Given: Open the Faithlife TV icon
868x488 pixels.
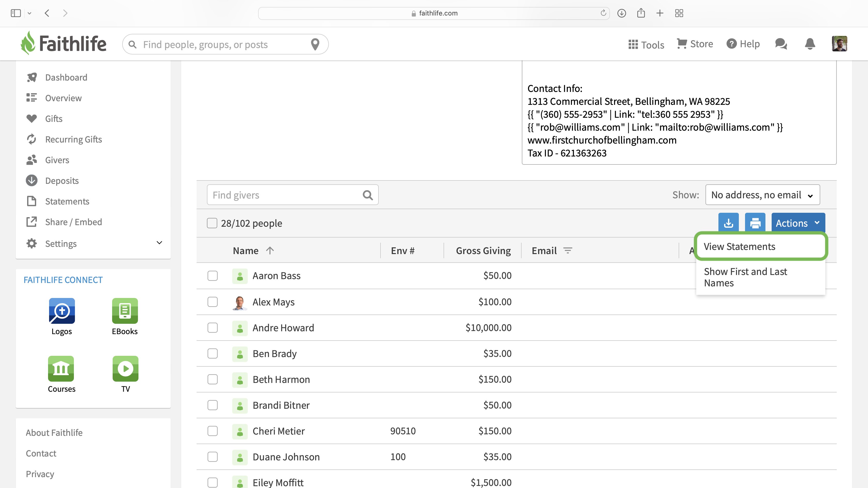Looking at the screenshot, I should click(125, 368).
